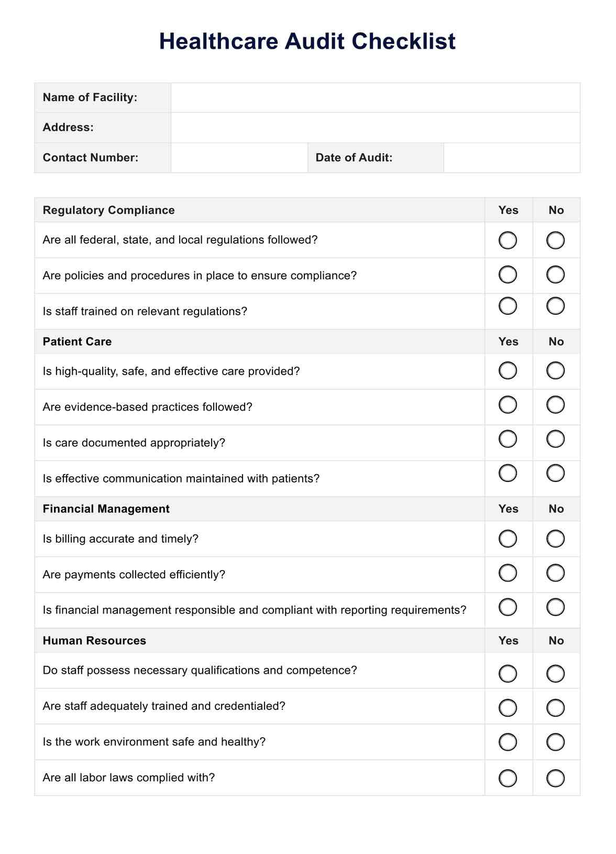Choose Yes for safe and healthy work environment
This screenshot has height=854, width=616.
tap(508, 742)
